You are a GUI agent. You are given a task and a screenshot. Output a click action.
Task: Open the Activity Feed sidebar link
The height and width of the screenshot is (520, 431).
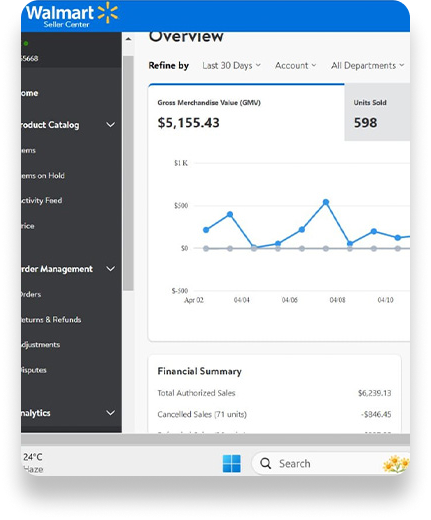point(42,201)
